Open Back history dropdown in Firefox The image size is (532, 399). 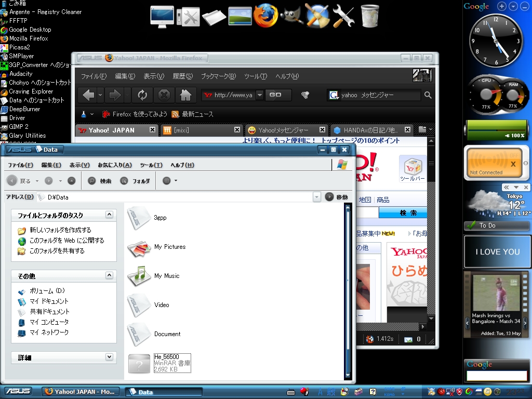100,96
